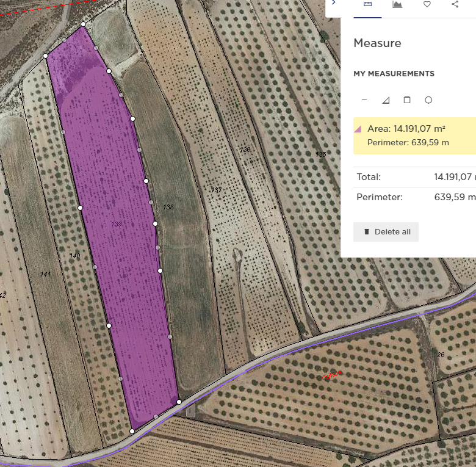Click the share icon

(x=455, y=4)
